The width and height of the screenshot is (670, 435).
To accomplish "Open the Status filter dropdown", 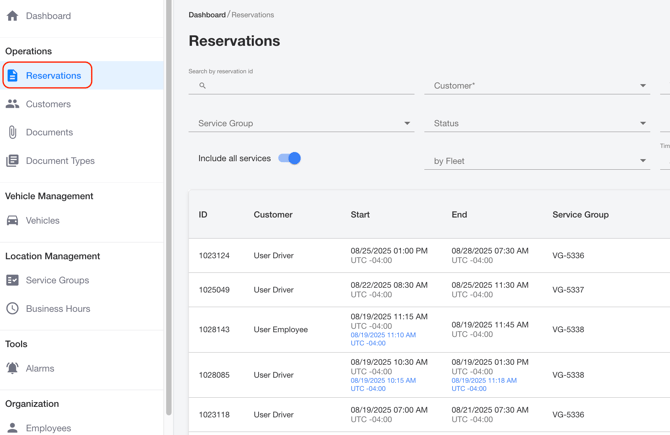I will (x=537, y=124).
